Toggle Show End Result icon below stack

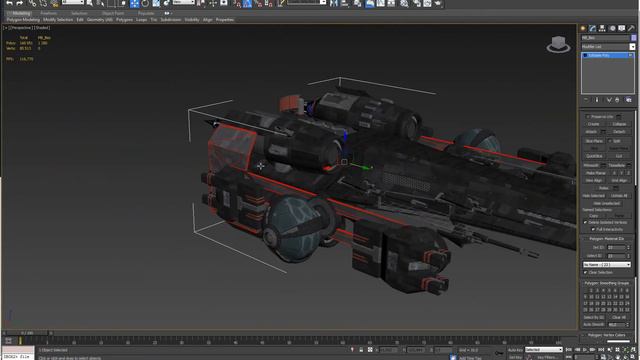pyautogui.click(x=597, y=100)
